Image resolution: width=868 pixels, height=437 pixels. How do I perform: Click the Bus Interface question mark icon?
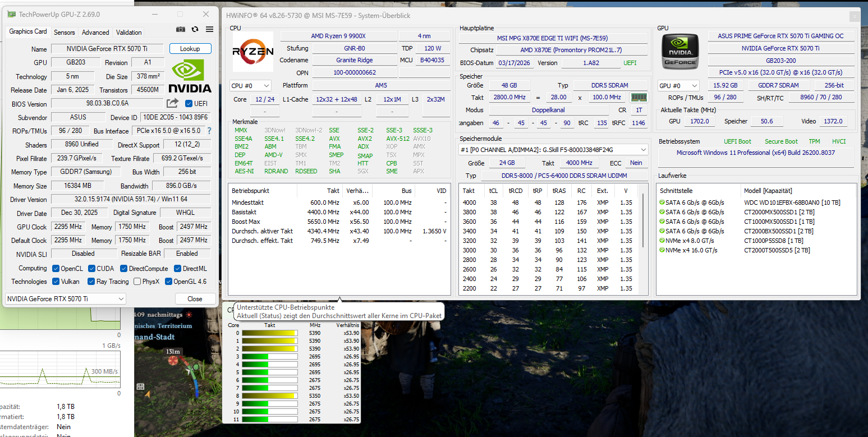click(x=209, y=131)
